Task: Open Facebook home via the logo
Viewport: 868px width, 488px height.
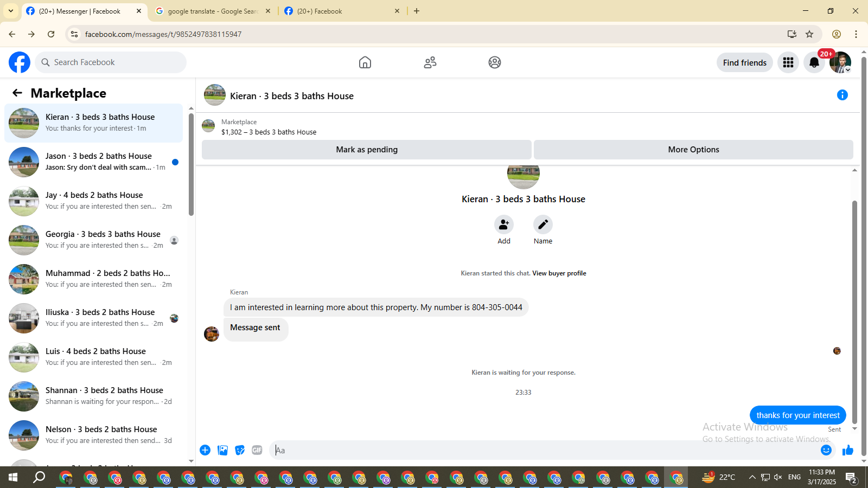Action: 20,62
